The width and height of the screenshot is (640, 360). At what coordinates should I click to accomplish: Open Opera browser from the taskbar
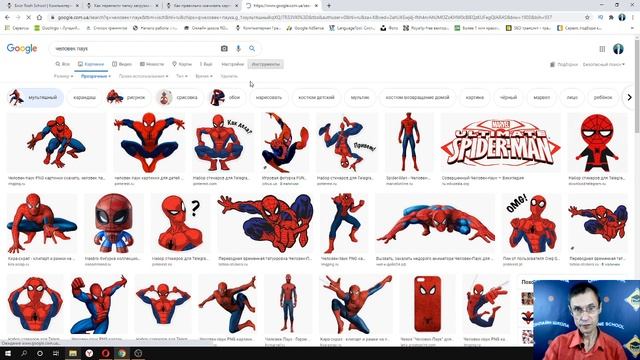click(x=105, y=353)
